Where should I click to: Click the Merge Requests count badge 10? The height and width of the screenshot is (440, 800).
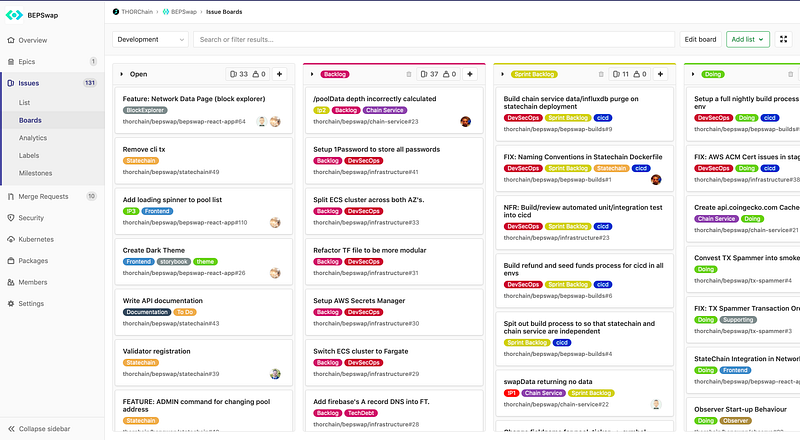coord(91,197)
